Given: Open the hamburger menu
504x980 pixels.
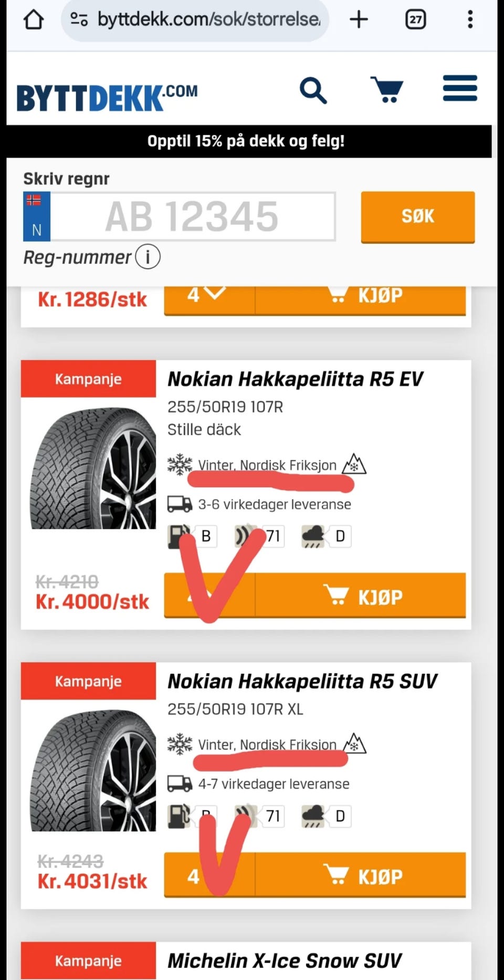Looking at the screenshot, I should 460,88.
